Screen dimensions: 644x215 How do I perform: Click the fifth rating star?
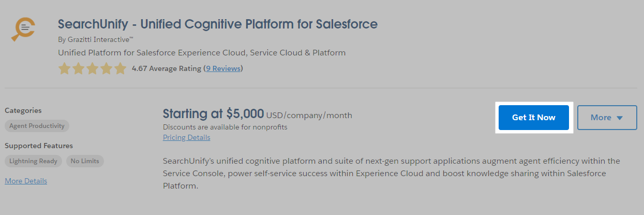(120, 68)
